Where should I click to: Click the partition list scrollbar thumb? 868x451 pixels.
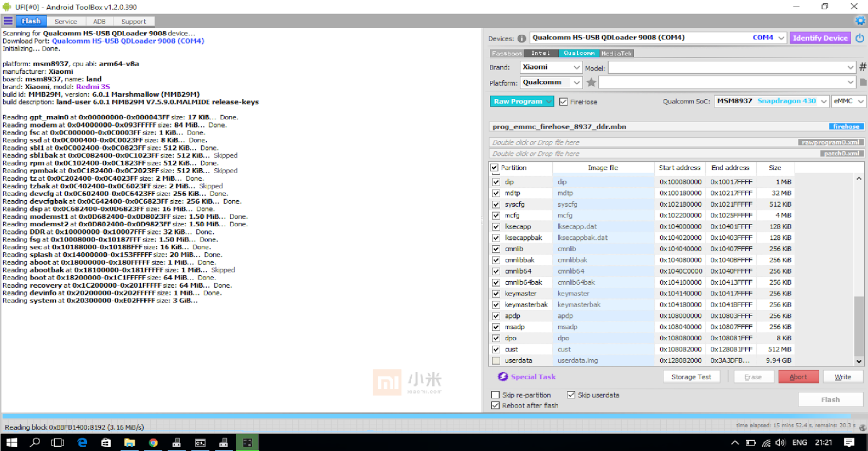[x=859, y=326]
